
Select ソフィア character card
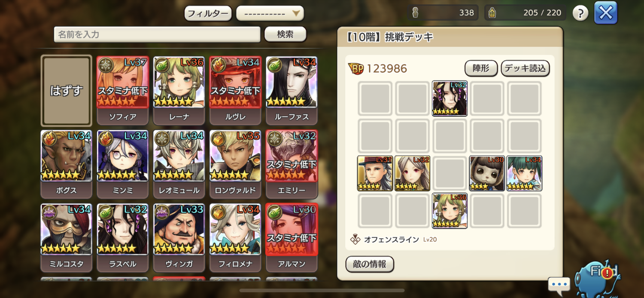pos(123,91)
